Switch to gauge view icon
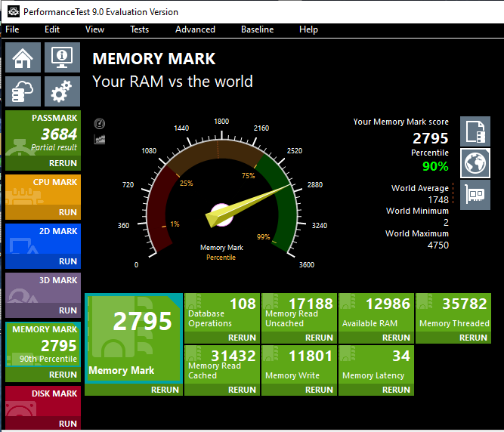The image size is (504, 432). tap(100, 124)
